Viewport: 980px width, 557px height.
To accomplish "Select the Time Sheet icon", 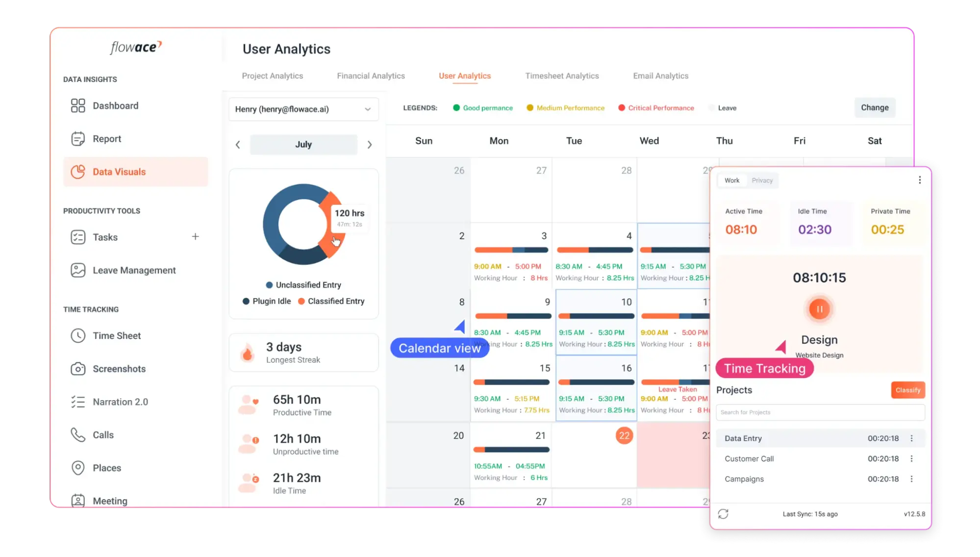I will [78, 335].
